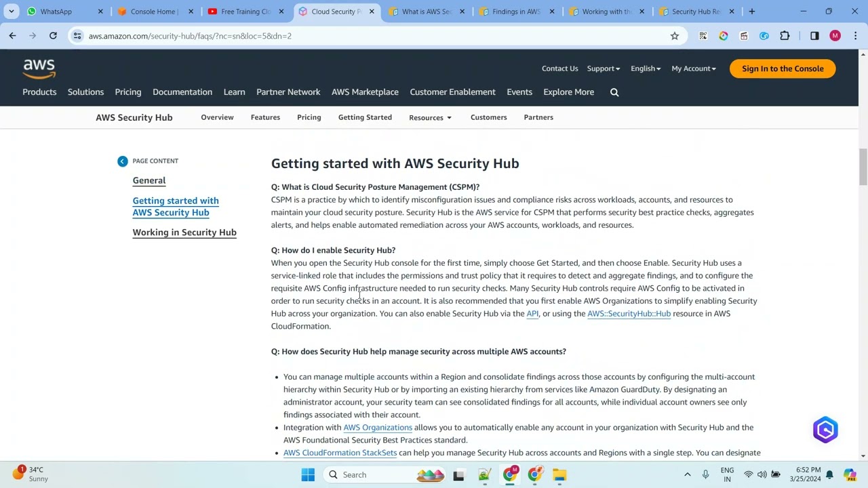Open the Solutions menu
Image resolution: width=868 pixels, height=488 pixels.
[85, 92]
